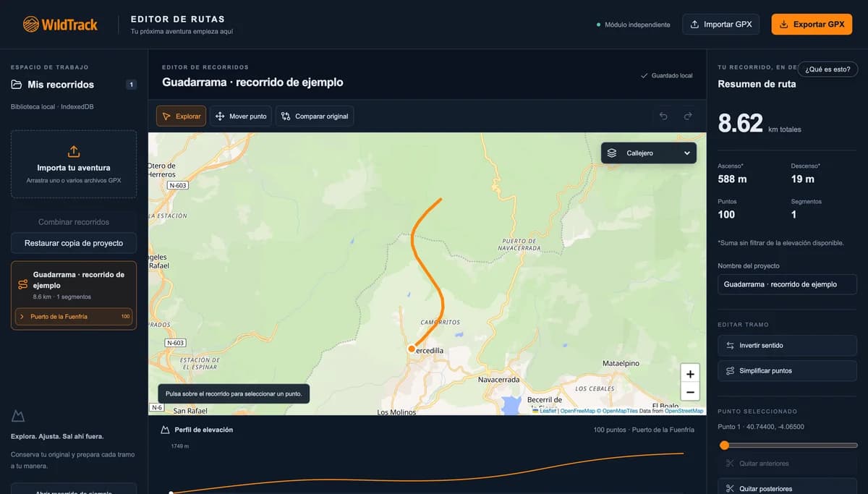Click the Guardado local checkmark icon
The image size is (868, 494).
pyautogui.click(x=644, y=76)
